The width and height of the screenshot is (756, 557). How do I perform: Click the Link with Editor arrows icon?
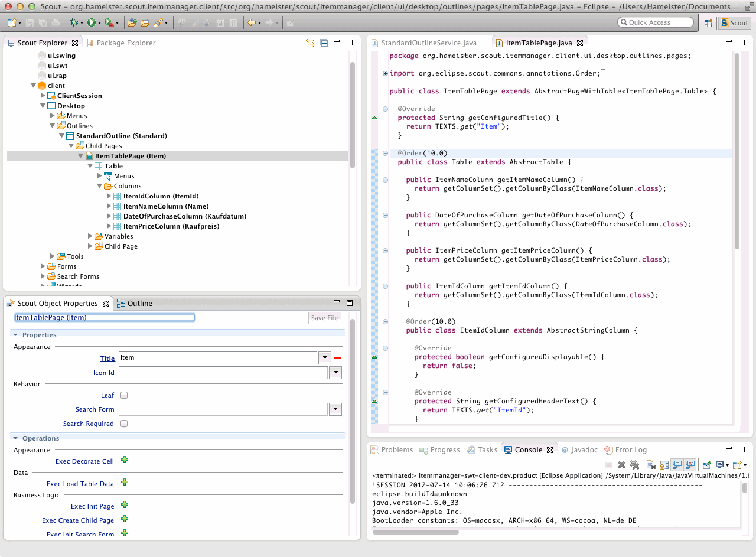(x=311, y=43)
